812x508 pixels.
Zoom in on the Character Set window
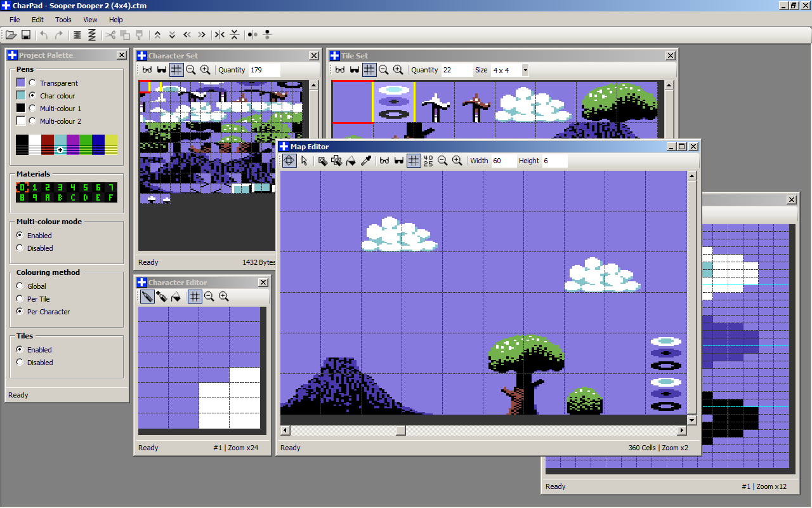point(205,70)
